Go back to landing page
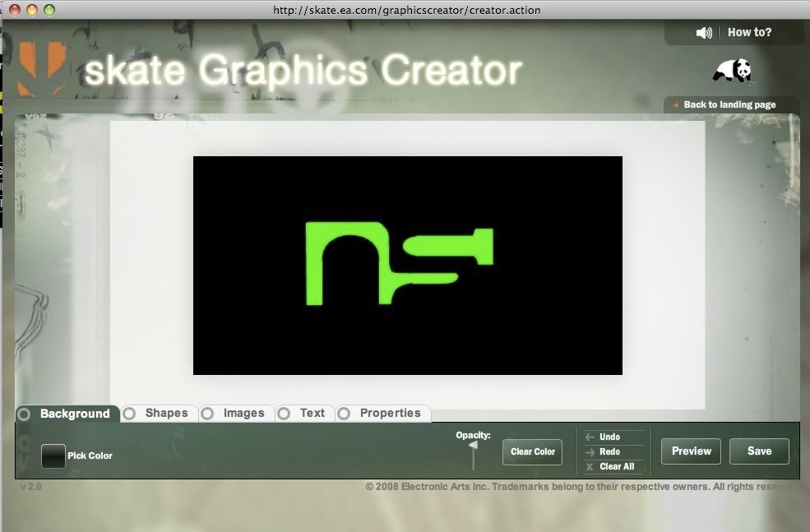This screenshot has height=532, width=810. point(729,105)
